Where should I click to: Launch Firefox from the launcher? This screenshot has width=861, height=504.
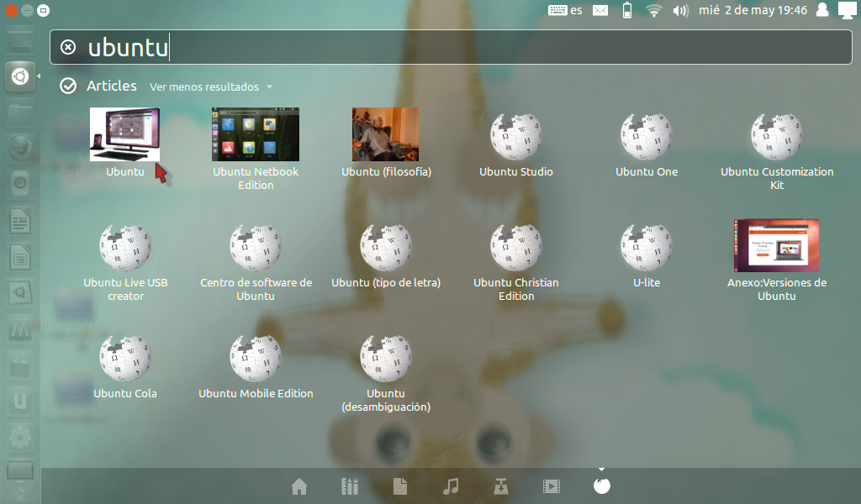point(19,148)
